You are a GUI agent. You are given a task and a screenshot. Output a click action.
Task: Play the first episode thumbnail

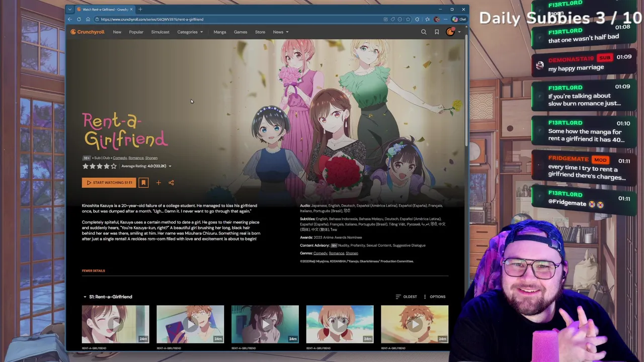click(x=116, y=324)
